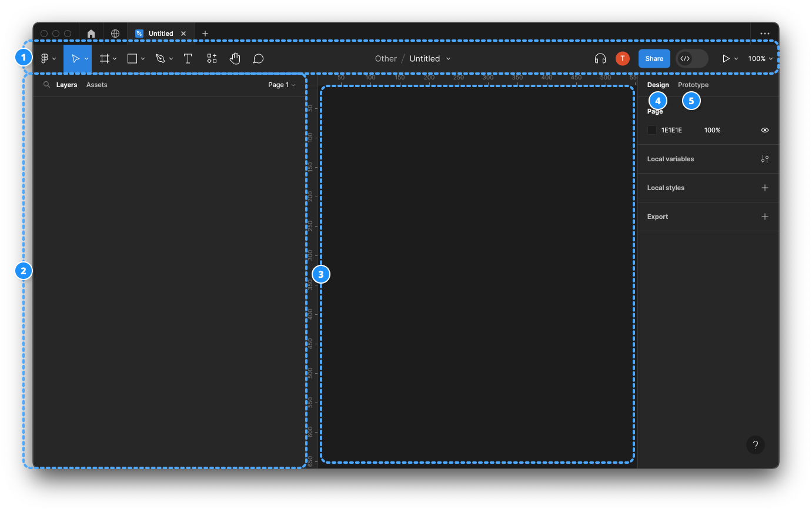Select the Hand tool
Screen dimensions: 812x512
235,59
